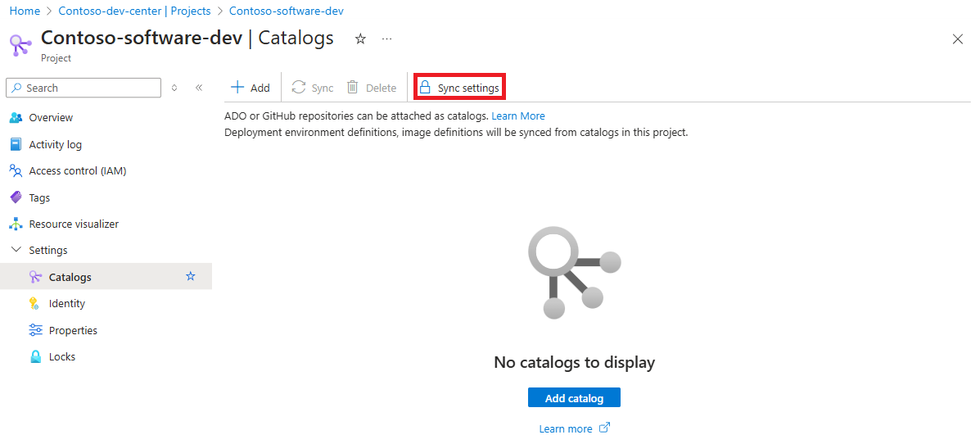Open Locks in the sidebar
Viewport: 980px width, 444px height.
[106, 356]
